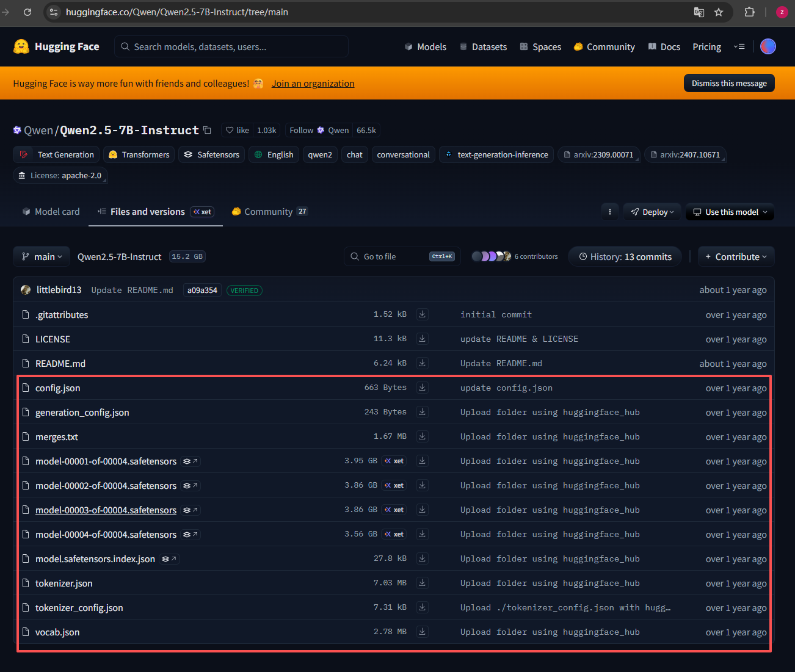Download model-00001-of-00004.safetensors via download icon
This screenshot has height=672, width=795.
[422, 461]
